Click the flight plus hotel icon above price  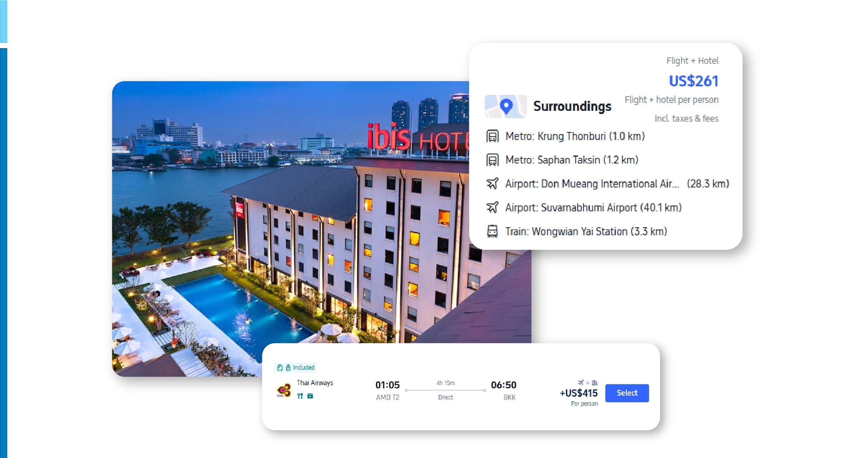coord(587,383)
